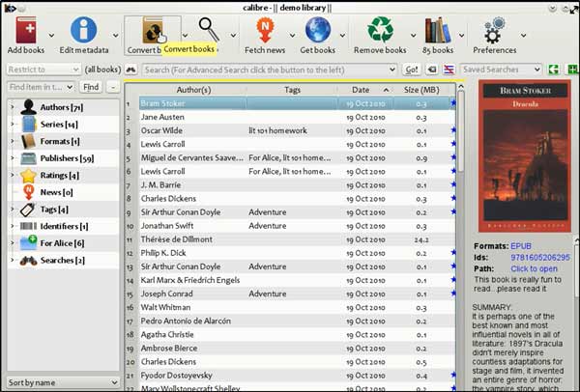Open Saved Searches dropdown
Viewport: 580px width, 392px height.
[501, 70]
